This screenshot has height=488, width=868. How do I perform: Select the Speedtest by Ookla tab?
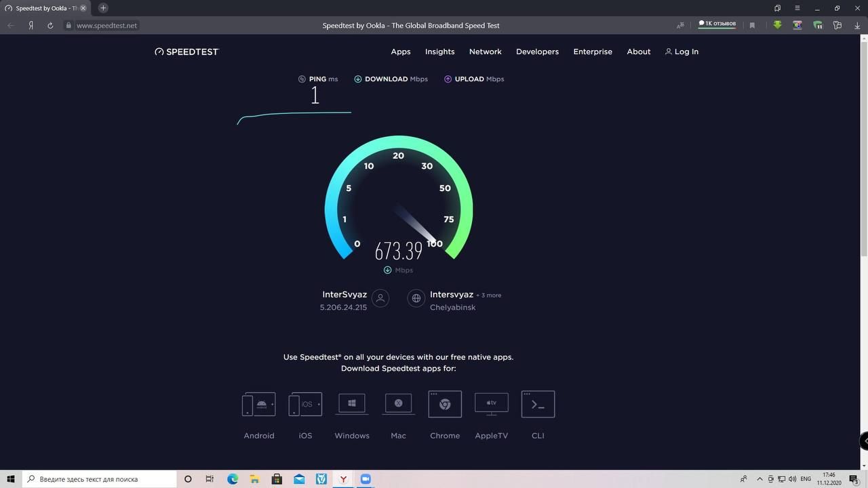[44, 8]
